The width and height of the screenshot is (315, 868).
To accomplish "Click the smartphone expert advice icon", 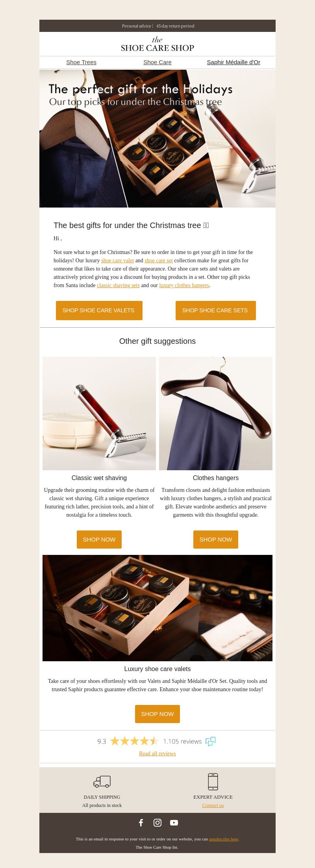I will pyautogui.click(x=213, y=781).
